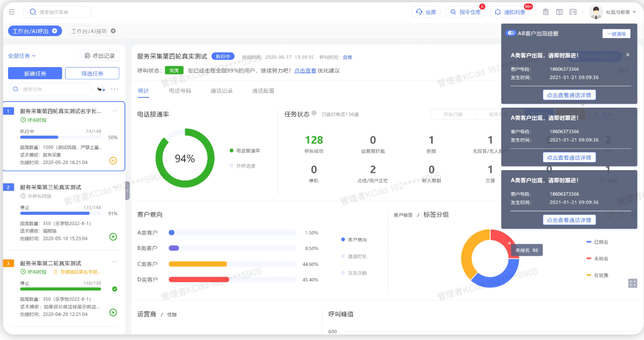Collapse the task list side panel handle
The image size is (644, 340).
coord(127,191)
